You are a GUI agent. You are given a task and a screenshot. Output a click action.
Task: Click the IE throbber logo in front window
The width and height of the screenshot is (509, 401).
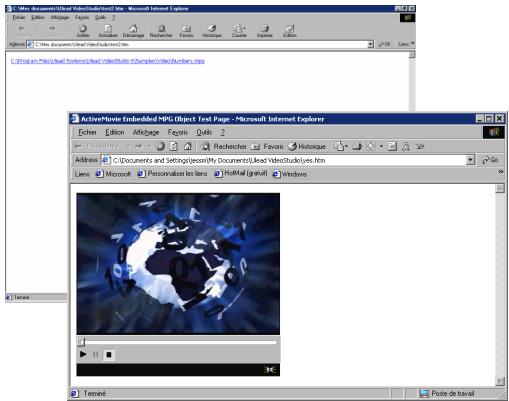pyautogui.click(x=493, y=133)
